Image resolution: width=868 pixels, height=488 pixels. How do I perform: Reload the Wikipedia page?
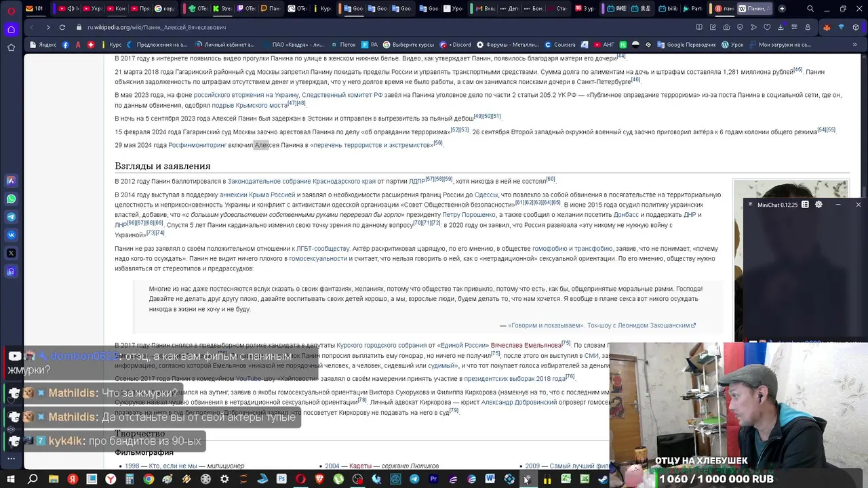(x=62, y=27)
